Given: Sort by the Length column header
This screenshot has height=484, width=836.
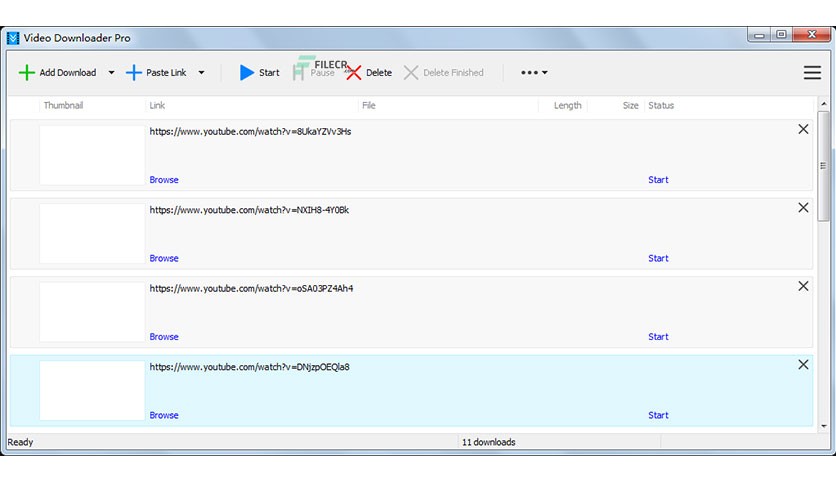Looking at the screenshot, I should (x=567, y=106).
